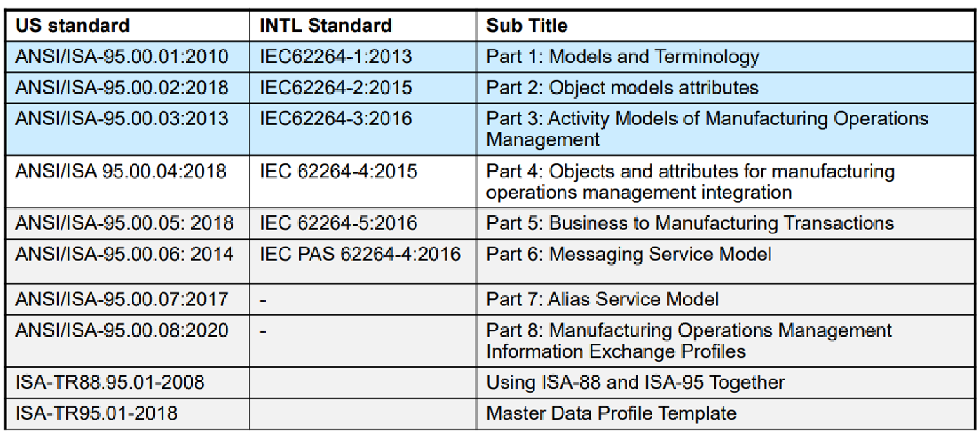The width and height of the screenshot is (980, 434).
Task: Click the 'US standard' column header
Action: 128,26
